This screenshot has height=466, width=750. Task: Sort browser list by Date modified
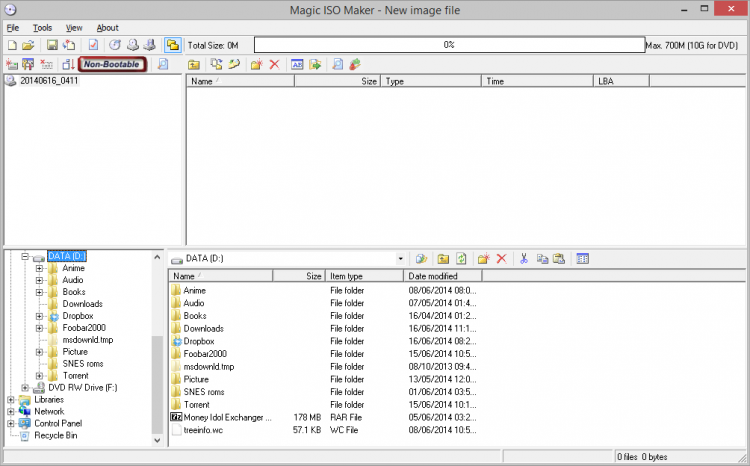(442, 276)
